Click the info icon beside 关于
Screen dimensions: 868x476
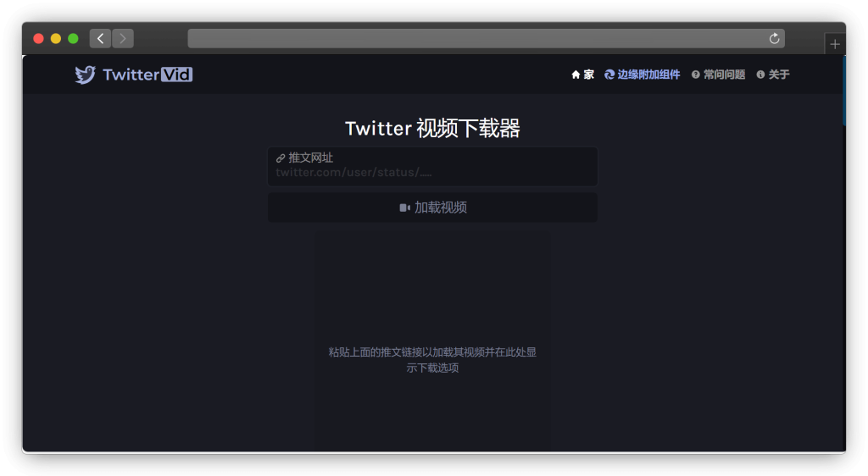(x=760, y=75)
